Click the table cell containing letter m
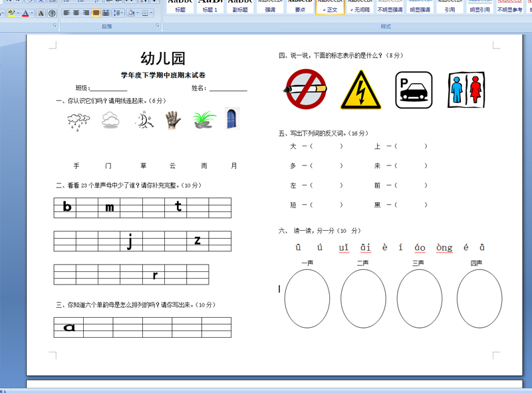The height and width of the screenshot is (393, 532). coord(109,207)
